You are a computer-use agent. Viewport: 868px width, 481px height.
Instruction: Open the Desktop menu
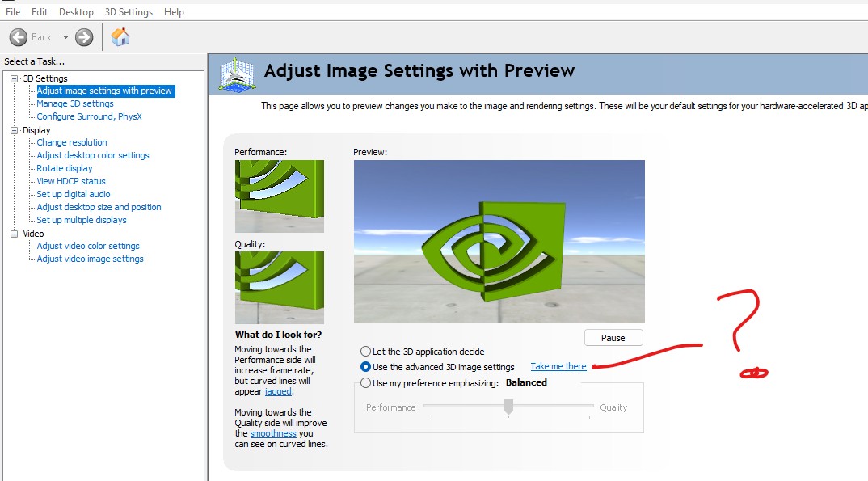(x=76, y=12)
